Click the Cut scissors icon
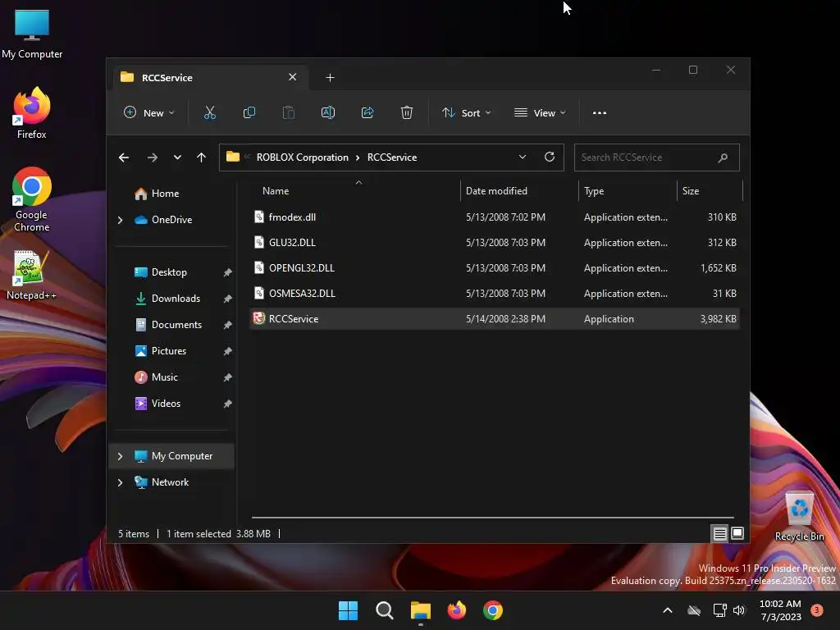The width and height of the screenshot is (840, 630). point(209,112)
